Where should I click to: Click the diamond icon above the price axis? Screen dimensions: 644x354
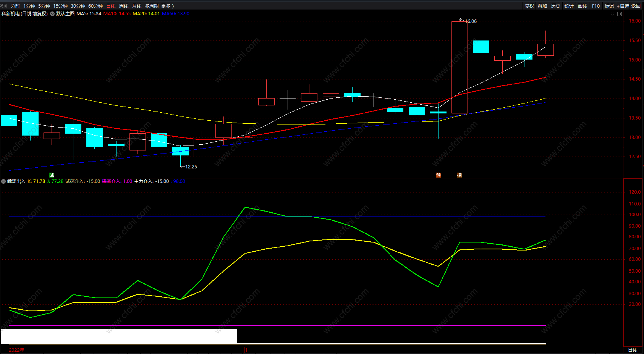(613, 14)
